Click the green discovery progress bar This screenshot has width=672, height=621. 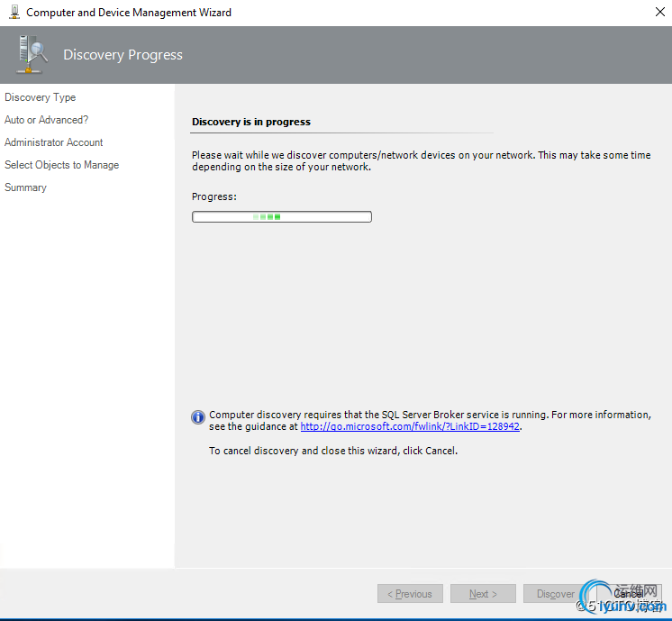point(282,216)
